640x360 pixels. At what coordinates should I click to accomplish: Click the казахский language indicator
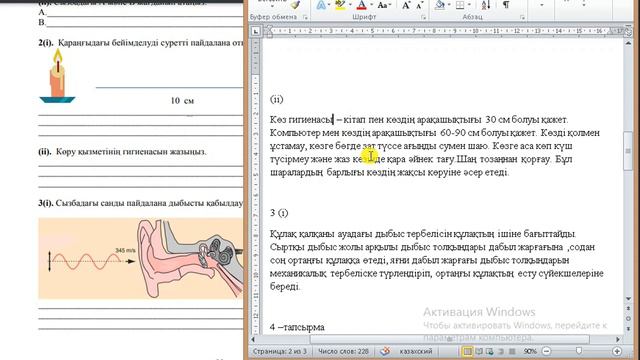tap(416, 351)
